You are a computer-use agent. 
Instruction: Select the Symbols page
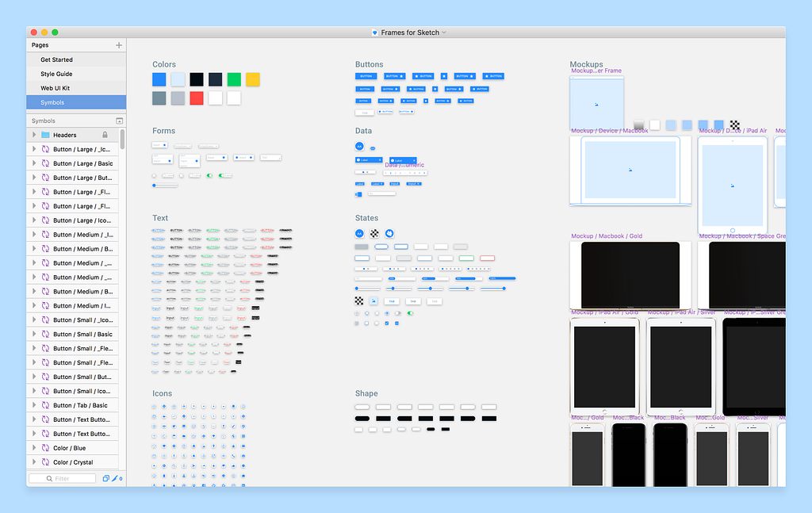[x=76, y=102]
